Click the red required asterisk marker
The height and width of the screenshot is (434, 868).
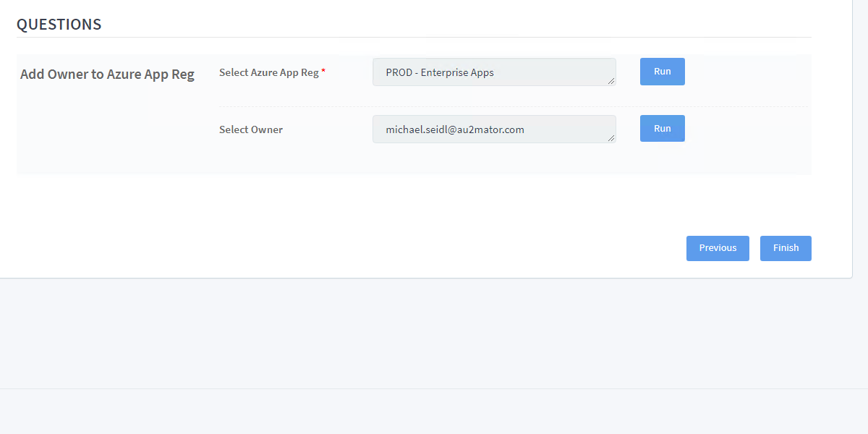pyautogui.click(x=323, y=72)
